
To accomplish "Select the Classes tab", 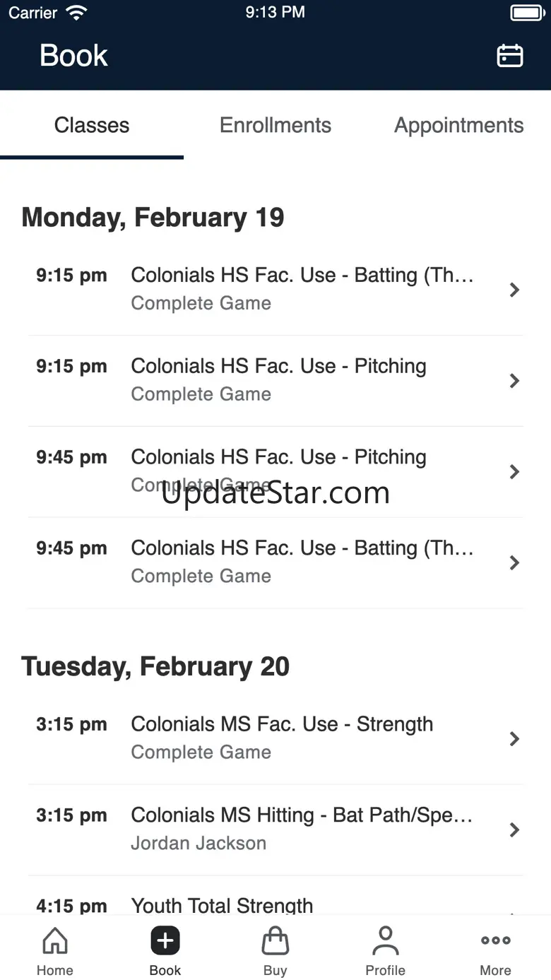I will [x=92, y=125].
